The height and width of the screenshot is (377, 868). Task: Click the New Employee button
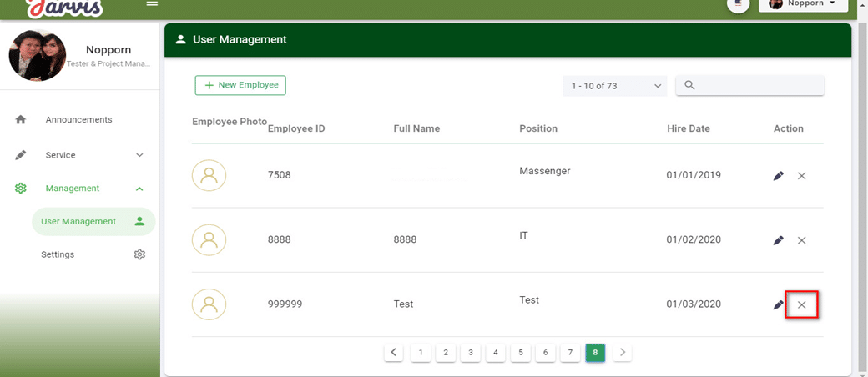[240, 85]
